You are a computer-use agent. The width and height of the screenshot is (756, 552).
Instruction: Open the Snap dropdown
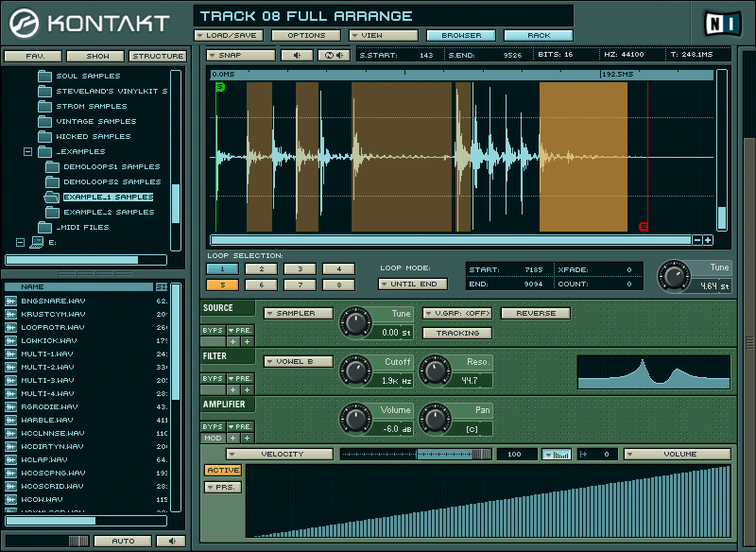click(241, 55)
